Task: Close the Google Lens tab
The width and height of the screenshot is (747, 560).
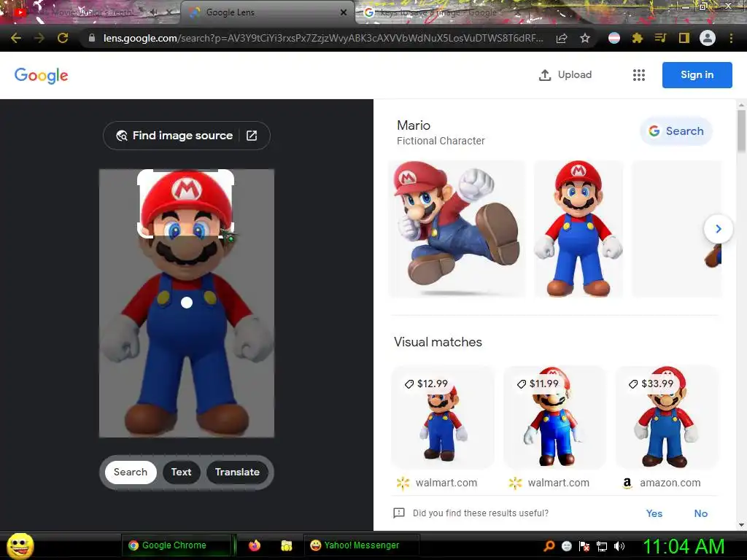Action: click(344, 12)
